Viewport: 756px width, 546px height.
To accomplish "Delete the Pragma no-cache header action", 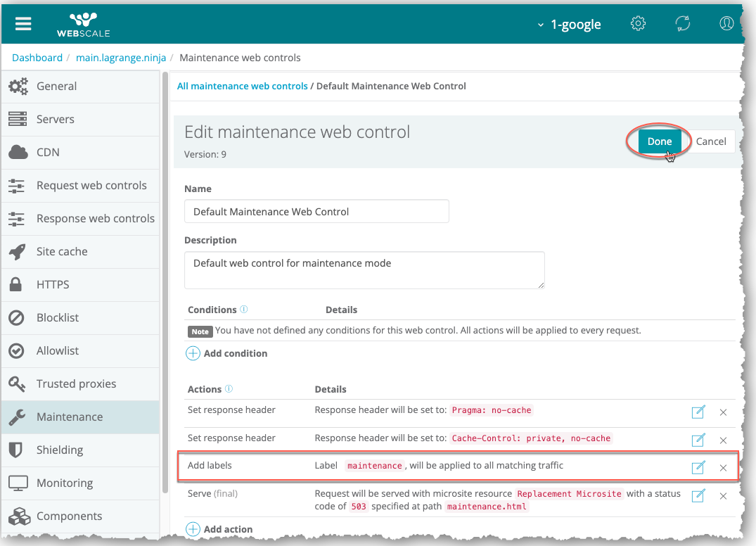I will point(723,412).
